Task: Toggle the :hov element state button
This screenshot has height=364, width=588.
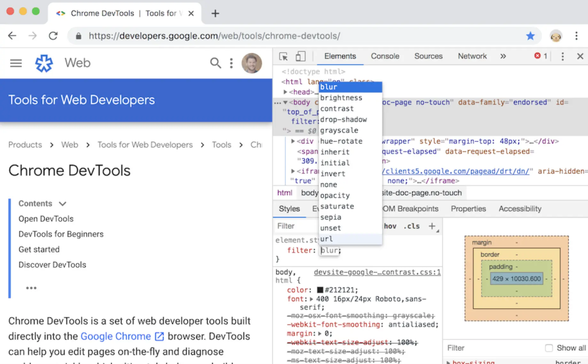Action: (390, 226)
